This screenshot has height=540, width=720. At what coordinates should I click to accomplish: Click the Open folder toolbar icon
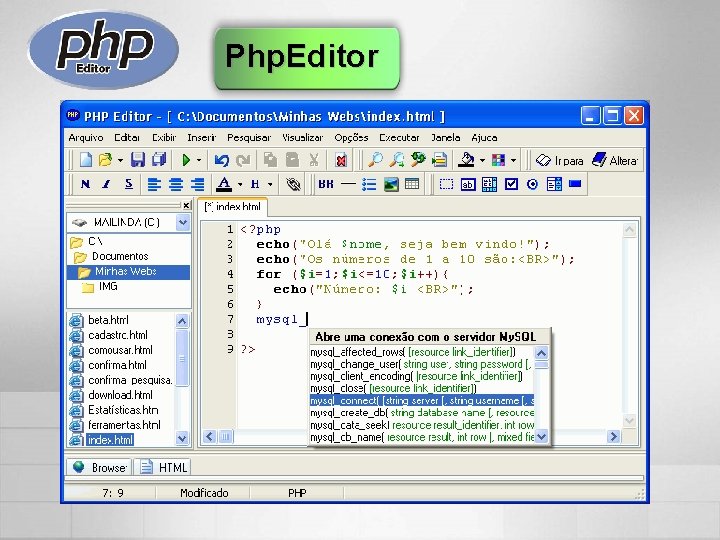point(105,160)
